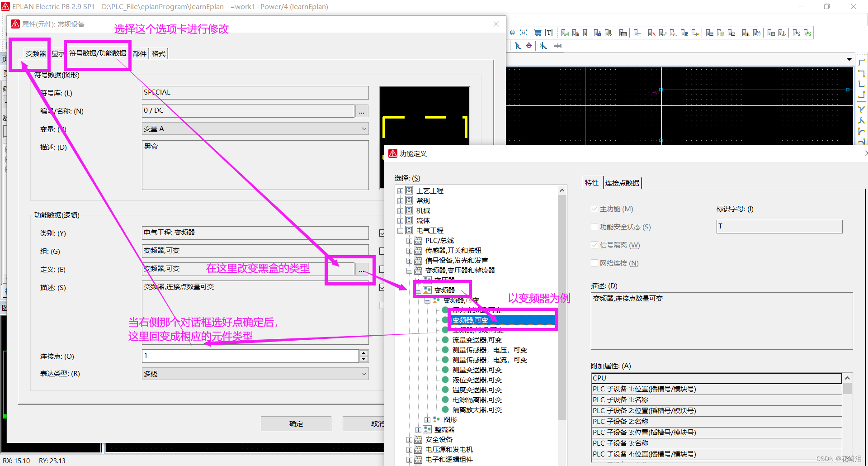Click the function tree scroll-up arrow
Viewport: 868px width, 466px height.
tap(562, 190)
